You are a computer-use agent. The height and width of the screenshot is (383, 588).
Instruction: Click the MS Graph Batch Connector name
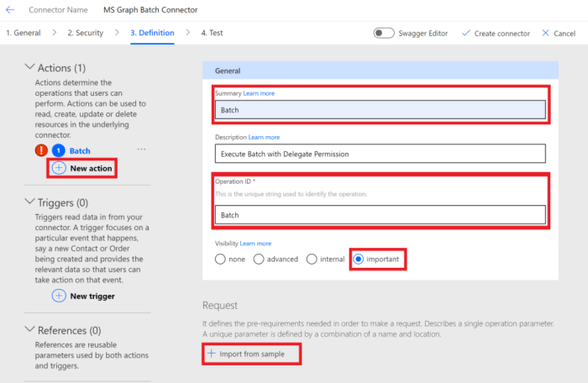pyautogui.click(x=150, y=10)
